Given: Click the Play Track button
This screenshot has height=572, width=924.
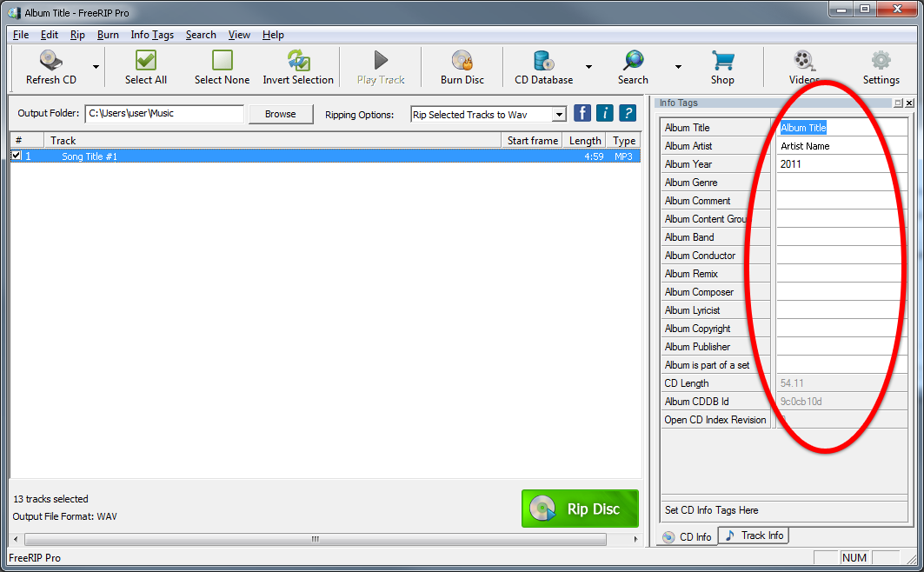Looking at the screenshot, I should (381, 67).
